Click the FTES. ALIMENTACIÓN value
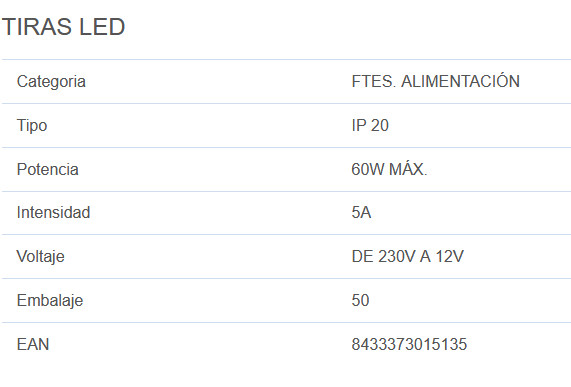 coord(436,80)
